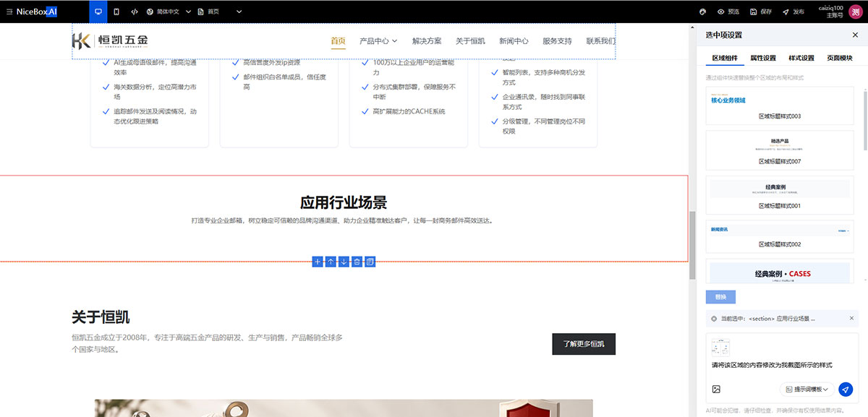Dismiss the 当前选中 section chip

point(851,318)
